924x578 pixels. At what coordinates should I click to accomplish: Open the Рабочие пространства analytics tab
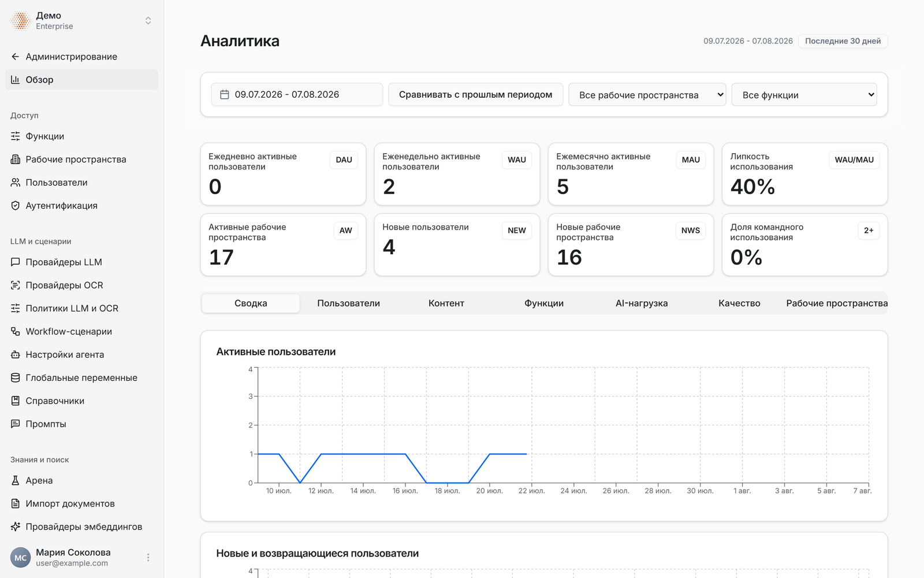(837, 303)
